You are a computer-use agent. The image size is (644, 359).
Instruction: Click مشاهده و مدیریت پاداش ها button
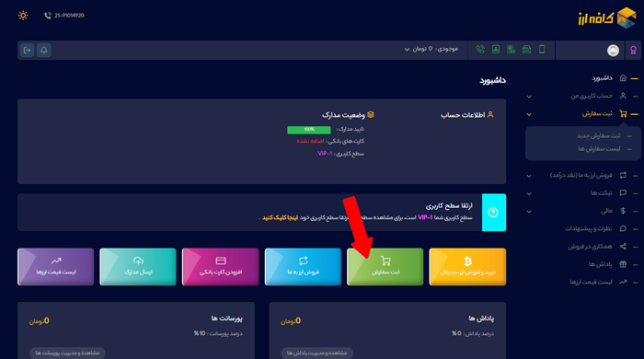click(316, 353)
